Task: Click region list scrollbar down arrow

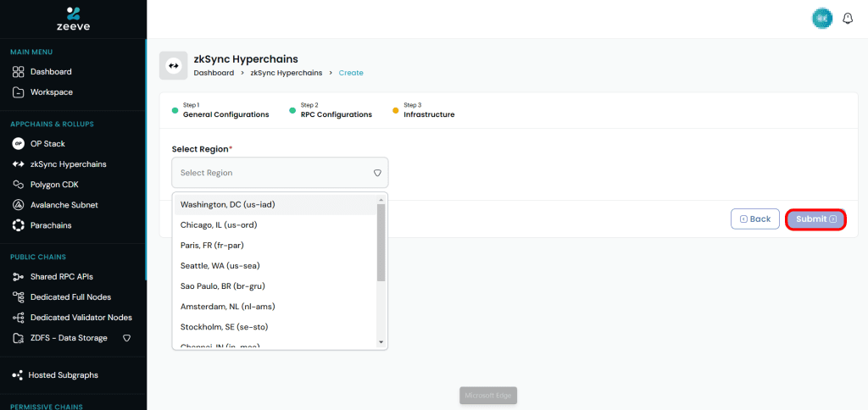Action: tap(381, 342)
